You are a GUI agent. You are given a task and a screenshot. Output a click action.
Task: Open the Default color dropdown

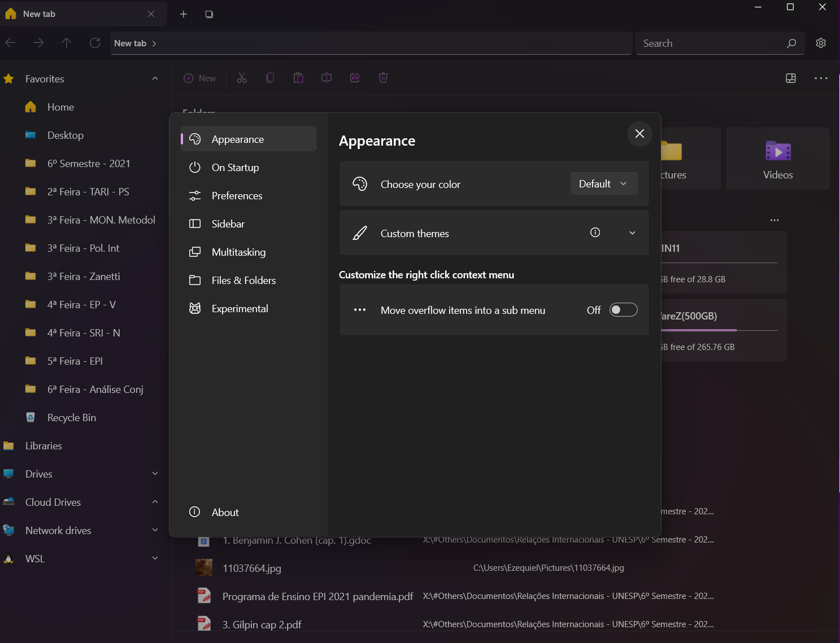click(603, 183)
